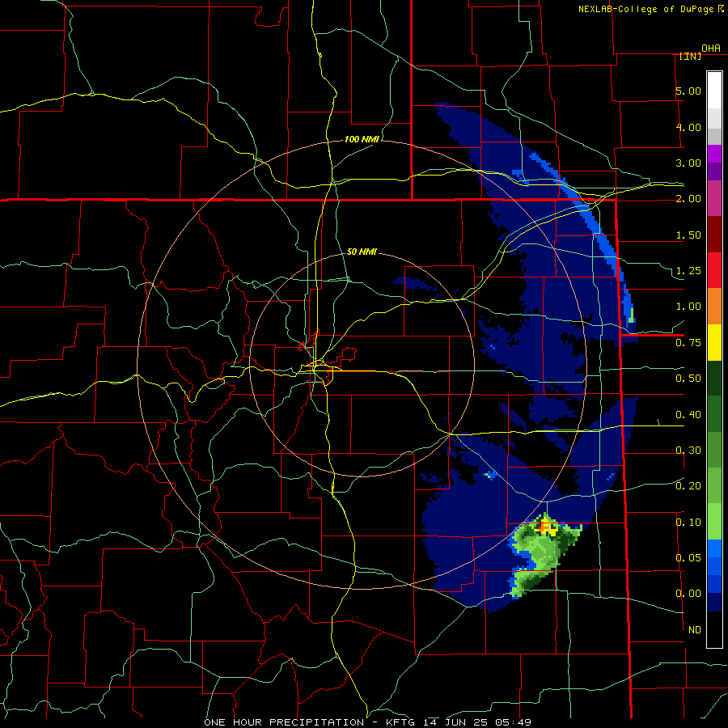Click the '0.50' legend label
This screenshot has height=728, width=728.
(688, 379)
